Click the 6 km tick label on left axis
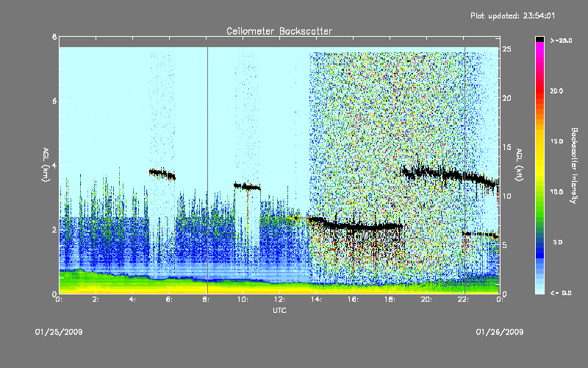This screenshot has width=588, height=368. click(54, 101)
